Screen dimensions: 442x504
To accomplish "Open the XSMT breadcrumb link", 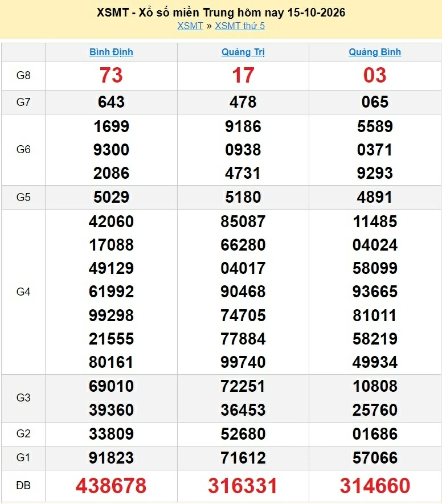I will pos(190,26).
